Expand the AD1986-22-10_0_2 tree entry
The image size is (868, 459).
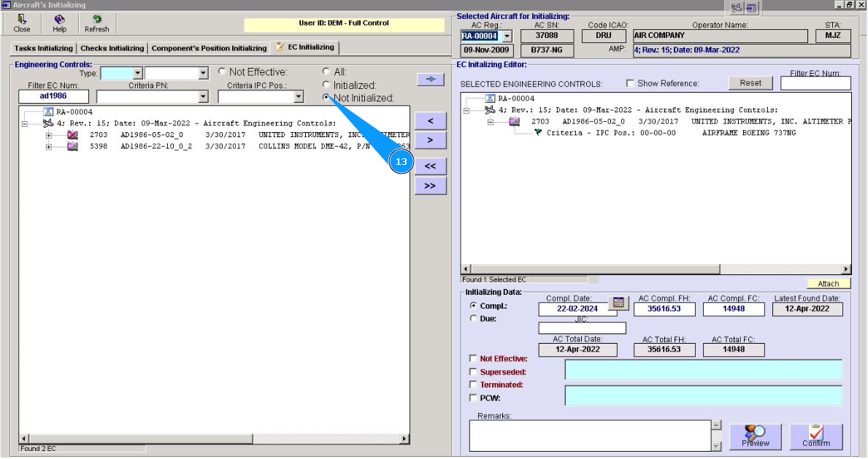tap(50, 147)
